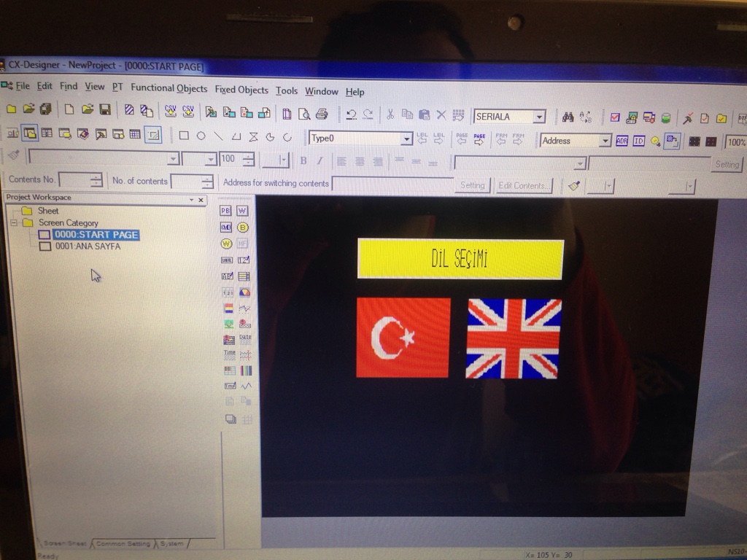The image size is (747, 560).
Task: Open the Edit menu
Action: point(44,86)
